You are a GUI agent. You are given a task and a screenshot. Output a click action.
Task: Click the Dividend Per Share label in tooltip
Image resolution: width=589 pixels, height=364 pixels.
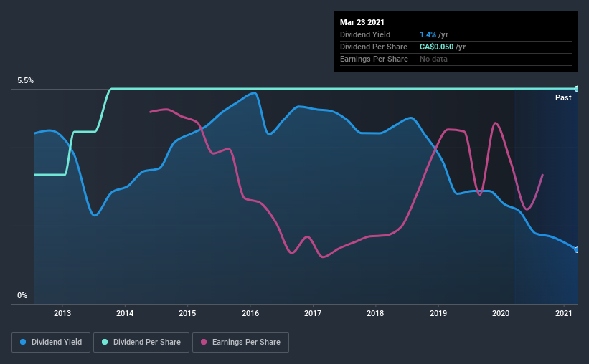click(x=373, y=47)
